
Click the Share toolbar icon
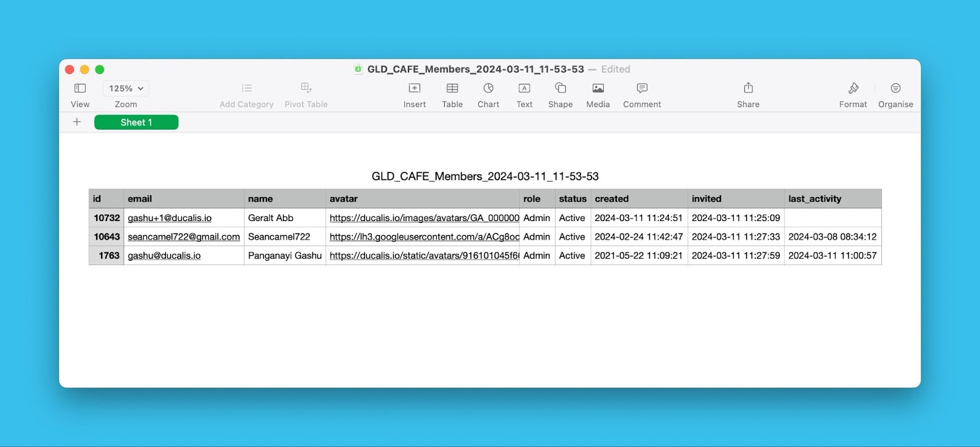748,88
